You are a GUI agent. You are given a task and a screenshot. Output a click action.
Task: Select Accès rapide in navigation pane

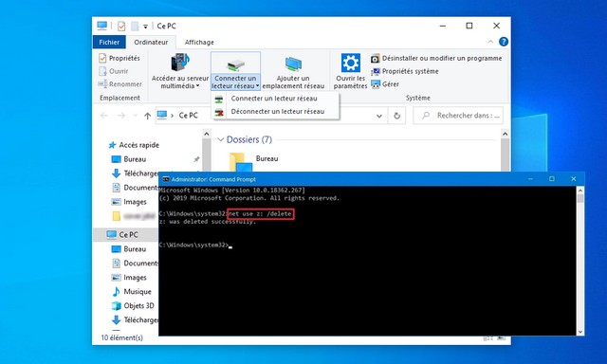(x=134, y=145)
